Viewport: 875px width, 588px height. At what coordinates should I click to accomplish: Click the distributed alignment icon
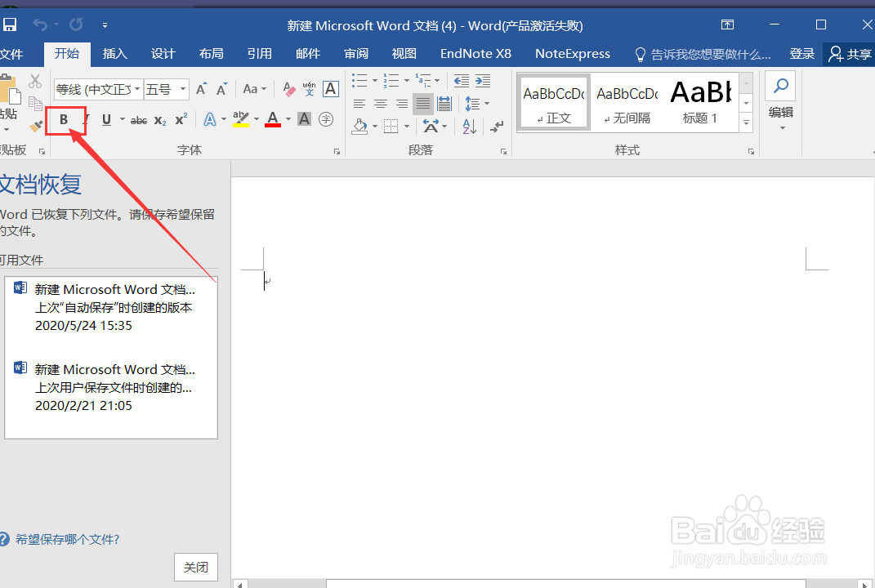444,104
